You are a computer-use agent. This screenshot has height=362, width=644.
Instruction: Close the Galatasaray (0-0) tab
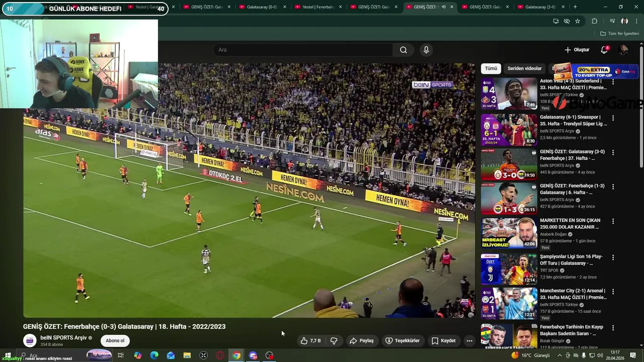(284, 7)
